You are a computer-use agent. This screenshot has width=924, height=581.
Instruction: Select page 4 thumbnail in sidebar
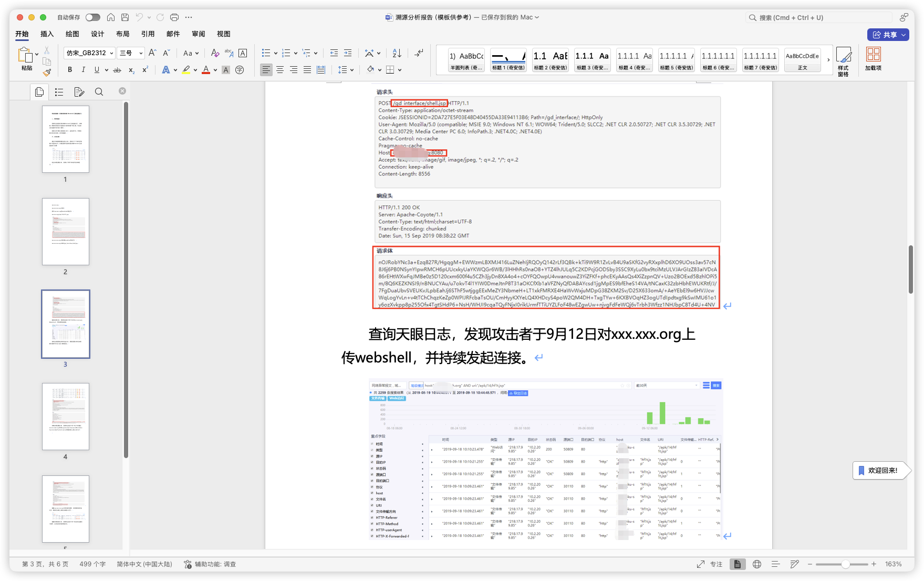(65, 416)
